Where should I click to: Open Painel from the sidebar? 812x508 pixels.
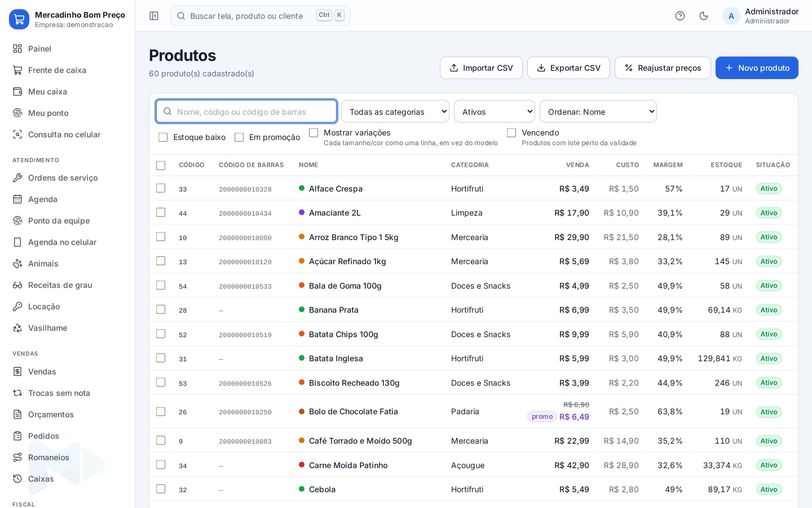pyautogui.click(x=67, y=49)
